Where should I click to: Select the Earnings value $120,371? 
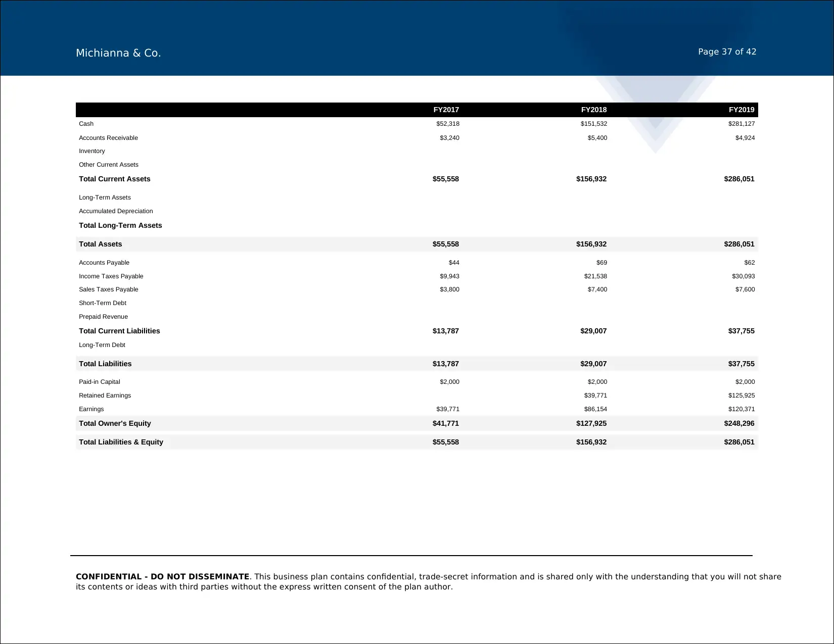(742, 409)
